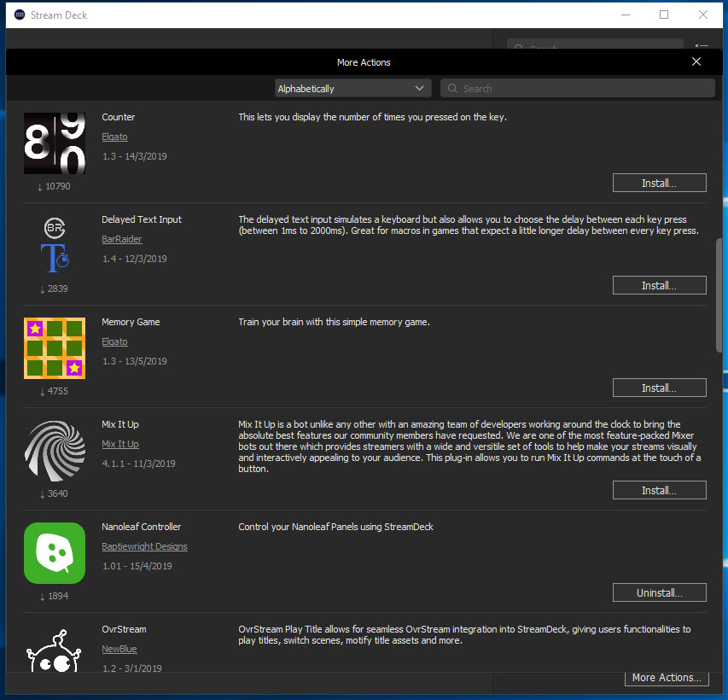Click the download count 3640
Image resolution: width=728 pixels, height=700 pixels.
point(54,493)
